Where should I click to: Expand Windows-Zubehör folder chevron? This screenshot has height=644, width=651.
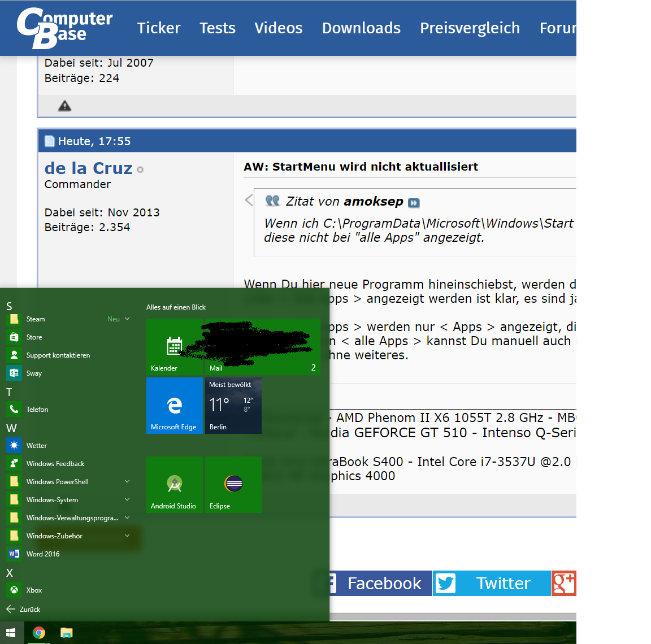pyautogui.click(x=127, y=536)
